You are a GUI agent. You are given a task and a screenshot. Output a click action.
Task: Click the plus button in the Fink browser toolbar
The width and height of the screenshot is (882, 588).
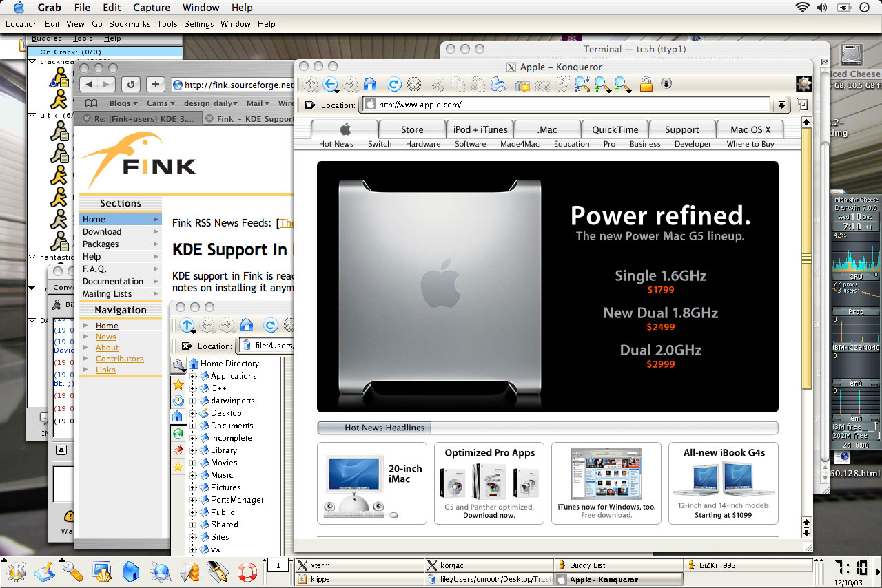coord(155,84)
